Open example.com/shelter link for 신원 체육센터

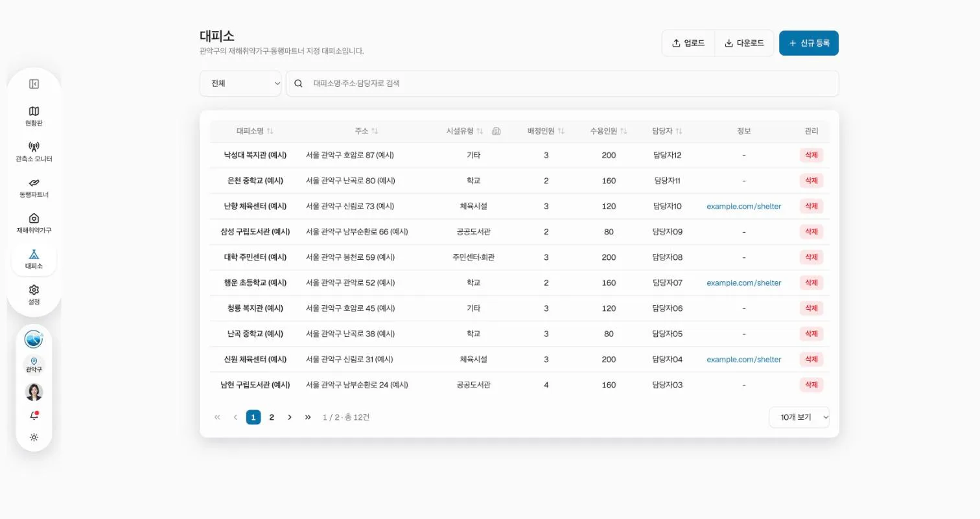pos(743,359)
